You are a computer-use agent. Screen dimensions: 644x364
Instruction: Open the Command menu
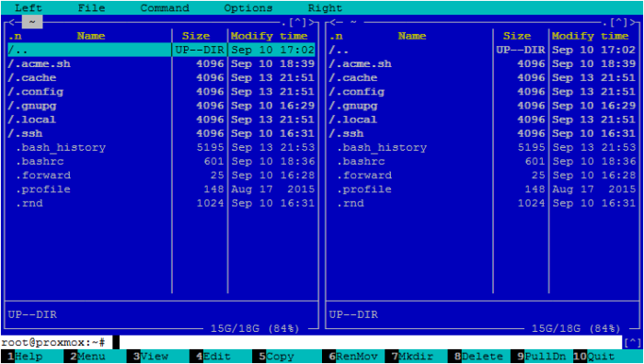coord(165,7)
